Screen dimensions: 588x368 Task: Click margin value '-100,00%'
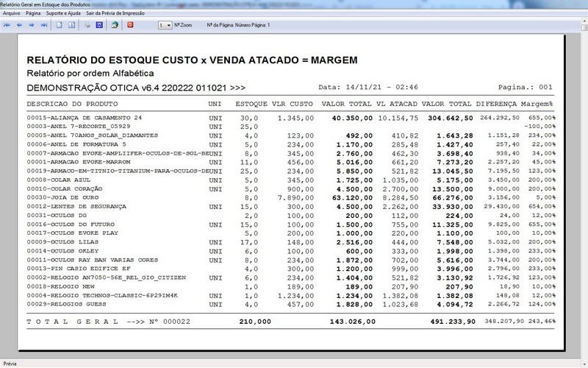[539, 127]
